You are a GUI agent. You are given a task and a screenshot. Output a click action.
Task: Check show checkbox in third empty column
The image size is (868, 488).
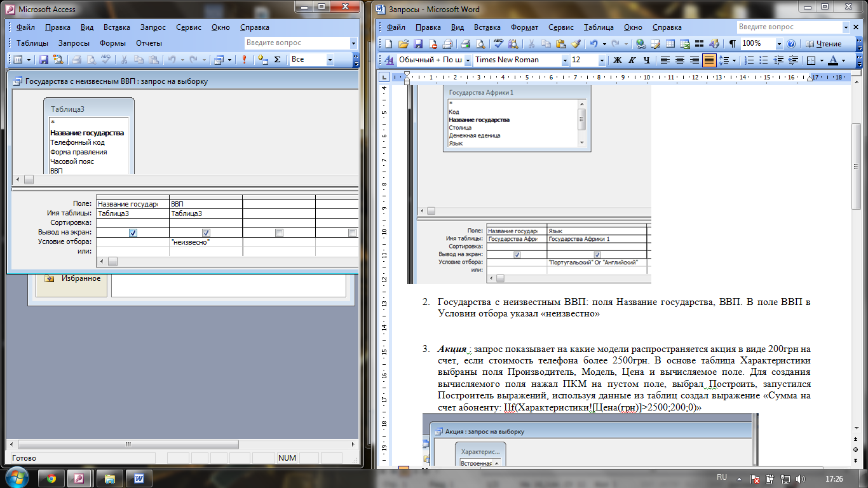click(279, 233)
